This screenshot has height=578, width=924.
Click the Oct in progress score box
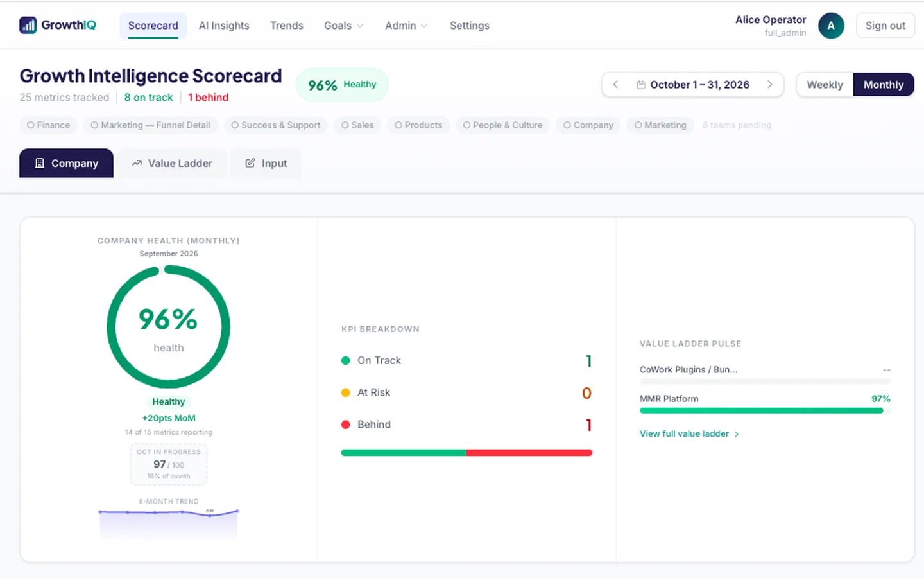pos(169,464)
